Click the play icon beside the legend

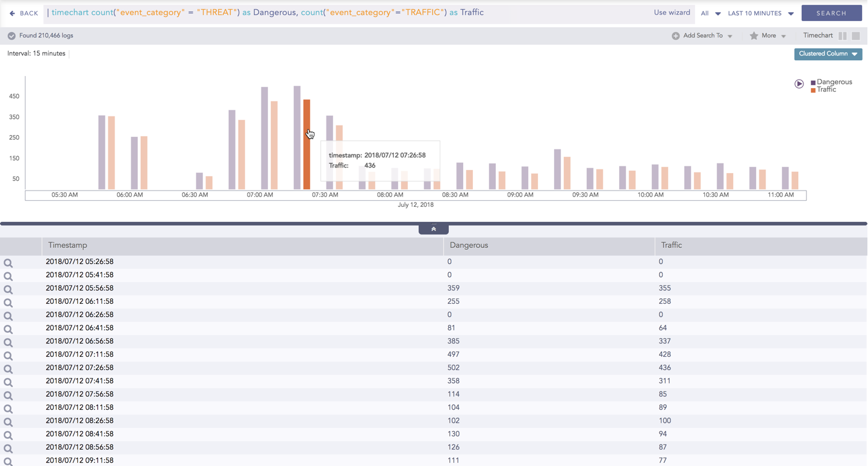pos(799,84)
